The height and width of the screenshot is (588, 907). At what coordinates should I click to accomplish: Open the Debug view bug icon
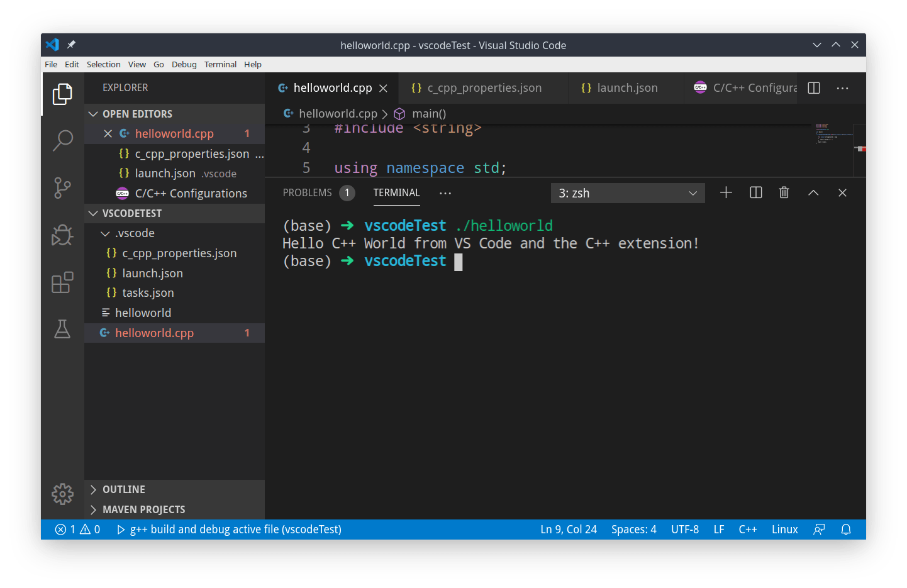pos(62,235)
